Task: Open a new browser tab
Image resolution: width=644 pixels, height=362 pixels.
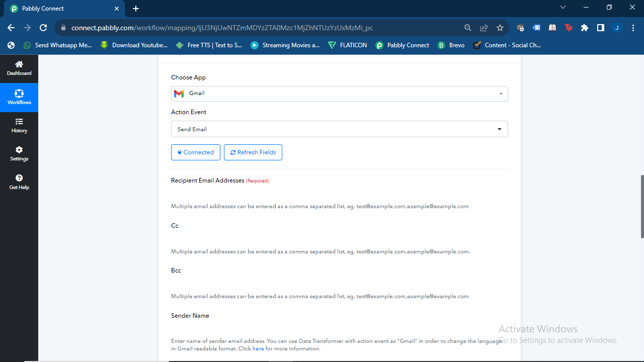Action: click(136, 9)
